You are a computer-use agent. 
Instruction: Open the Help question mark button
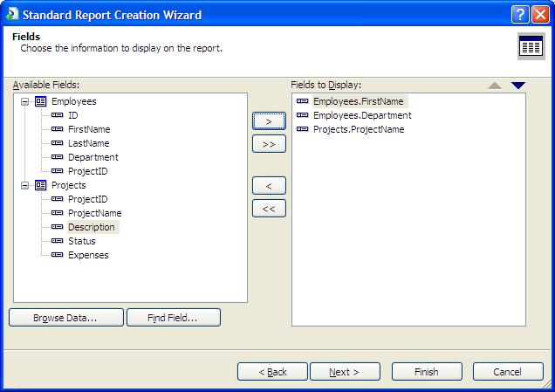coord(520,15)
